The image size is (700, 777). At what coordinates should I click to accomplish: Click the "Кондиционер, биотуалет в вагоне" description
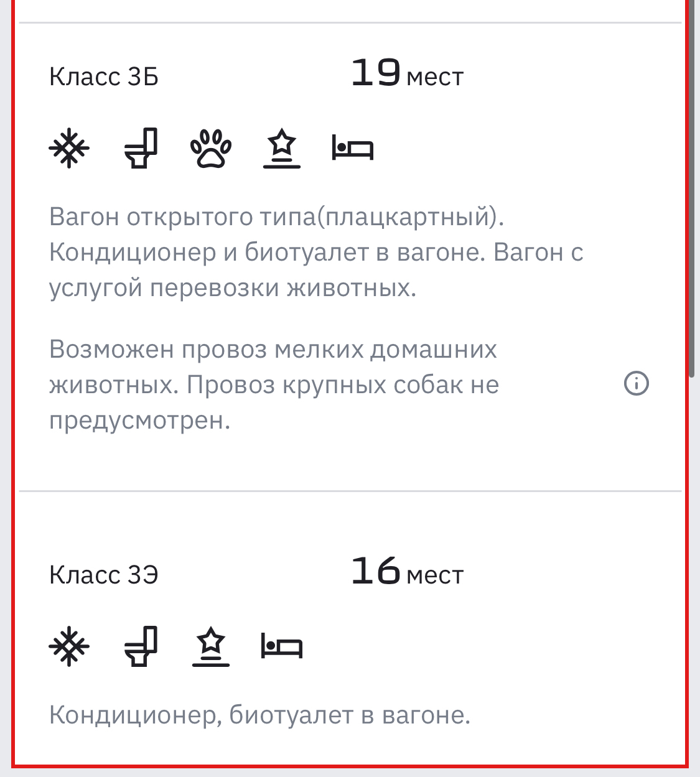click(259, 715)
